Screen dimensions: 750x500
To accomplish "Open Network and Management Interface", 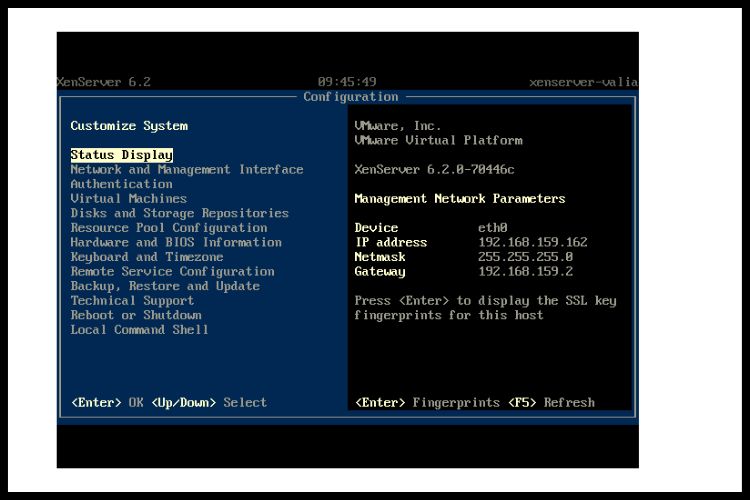I will [187, 169].
